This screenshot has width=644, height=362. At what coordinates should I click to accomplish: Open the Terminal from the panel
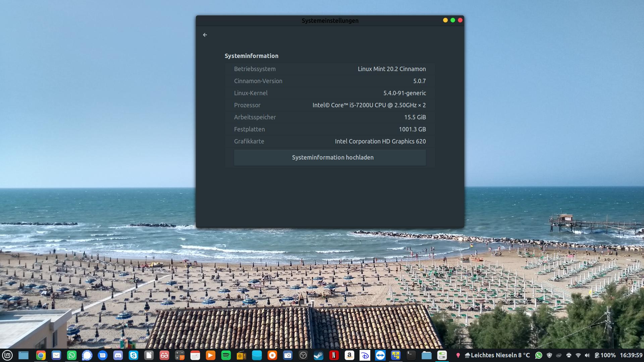411,355
